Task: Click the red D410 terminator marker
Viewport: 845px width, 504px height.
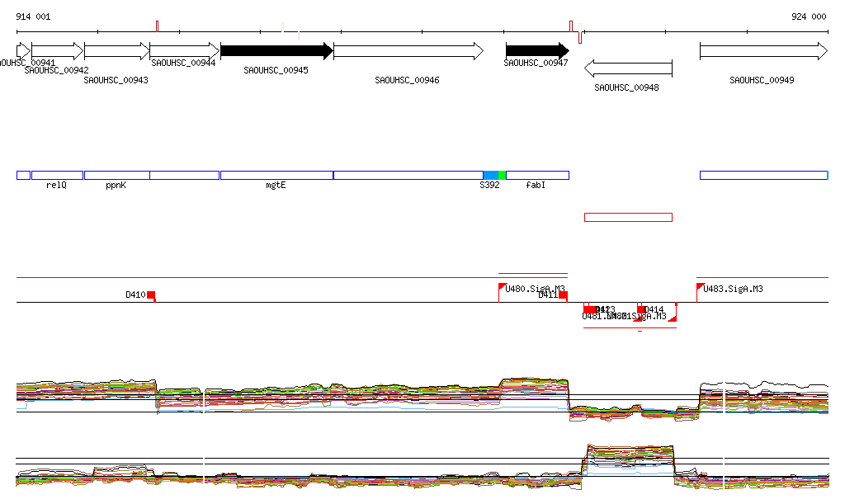Action: [151, 295]
